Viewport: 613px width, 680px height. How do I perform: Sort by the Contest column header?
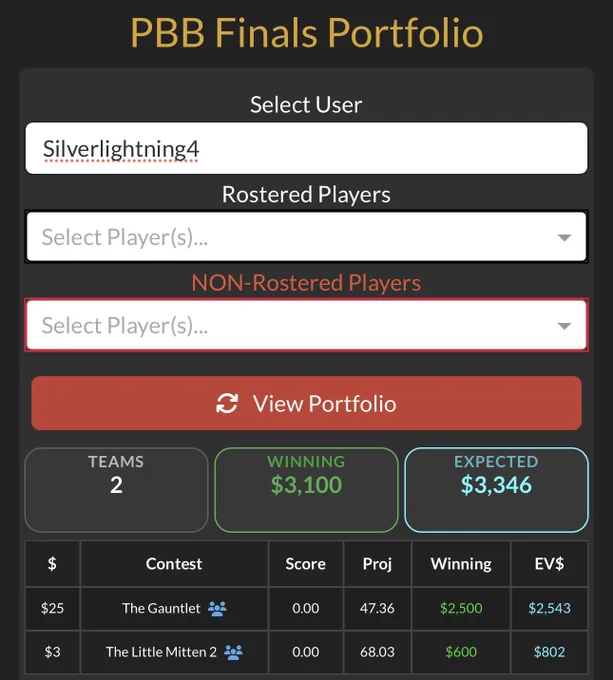(x=174, y=564)
